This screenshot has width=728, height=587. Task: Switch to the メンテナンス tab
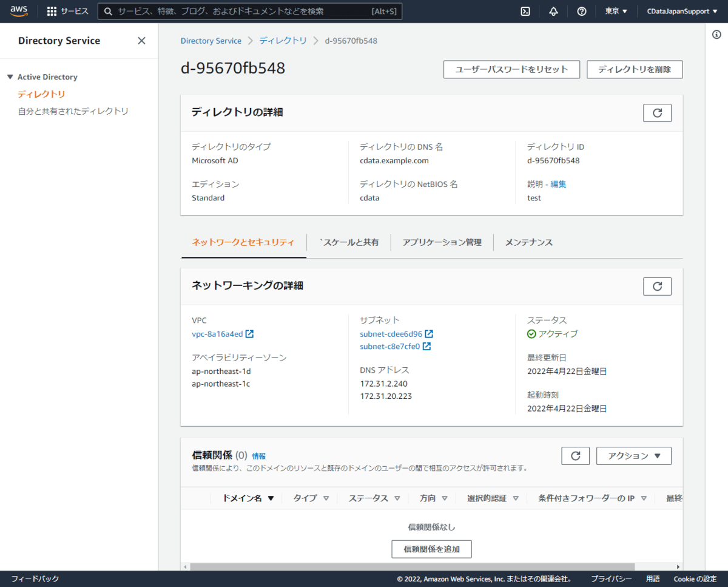pyautogui.click(x=529, y=242)
